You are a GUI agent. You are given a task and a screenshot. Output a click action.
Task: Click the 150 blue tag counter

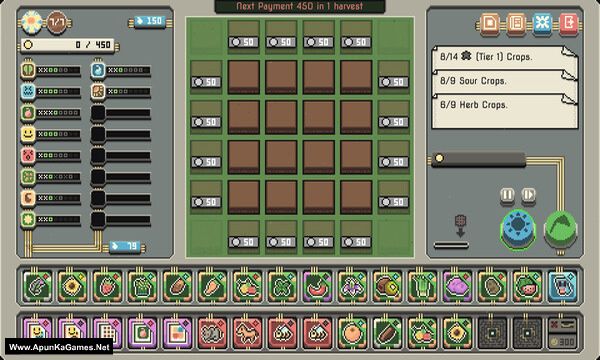[150, 21]
